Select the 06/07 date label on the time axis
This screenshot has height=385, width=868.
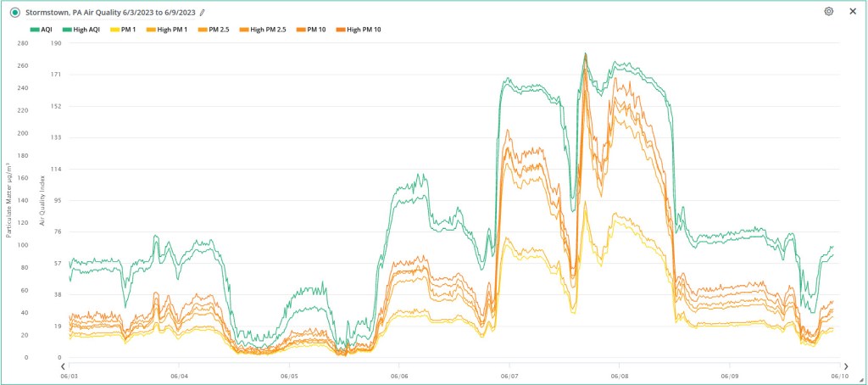coord(509,375)
